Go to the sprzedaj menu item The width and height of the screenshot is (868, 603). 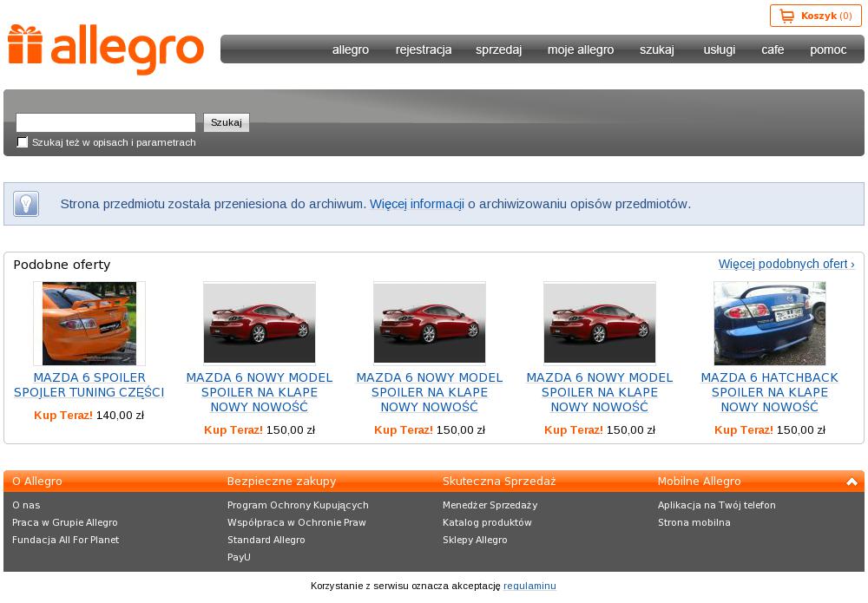499,49
